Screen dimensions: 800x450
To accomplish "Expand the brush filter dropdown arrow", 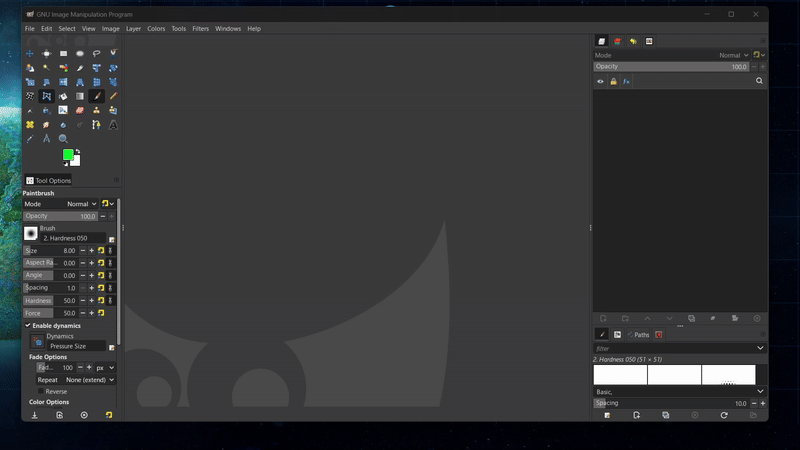I will (x=760, y=348).
